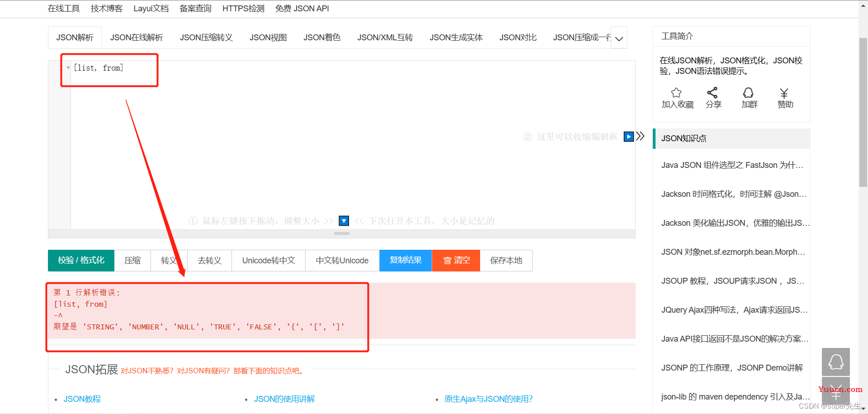This screenshot has width=868, height=414.
Task: Open the JSON视图 tab
Action: tap(268, 38)
